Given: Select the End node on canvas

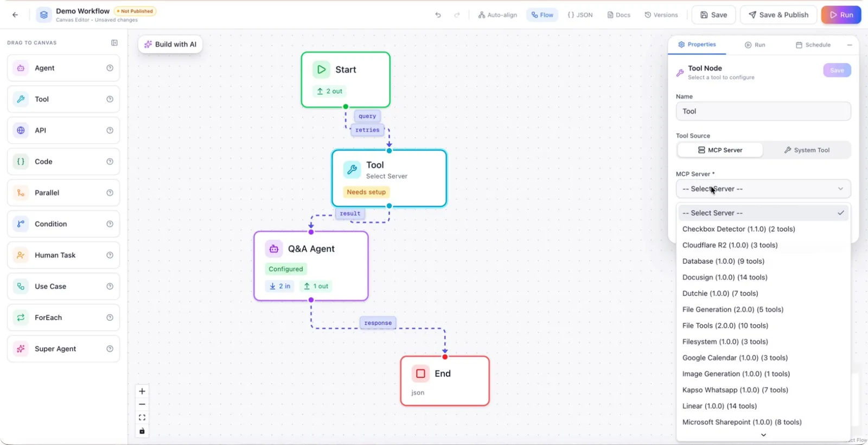Looking at the screenshot, I should click(x=445, y=381).
